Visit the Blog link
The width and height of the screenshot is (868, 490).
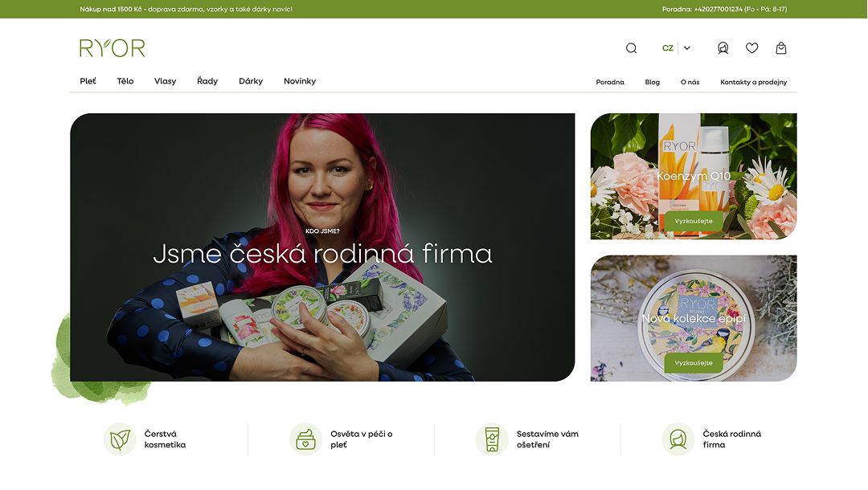pyautogui.click(x=652, y=82)
